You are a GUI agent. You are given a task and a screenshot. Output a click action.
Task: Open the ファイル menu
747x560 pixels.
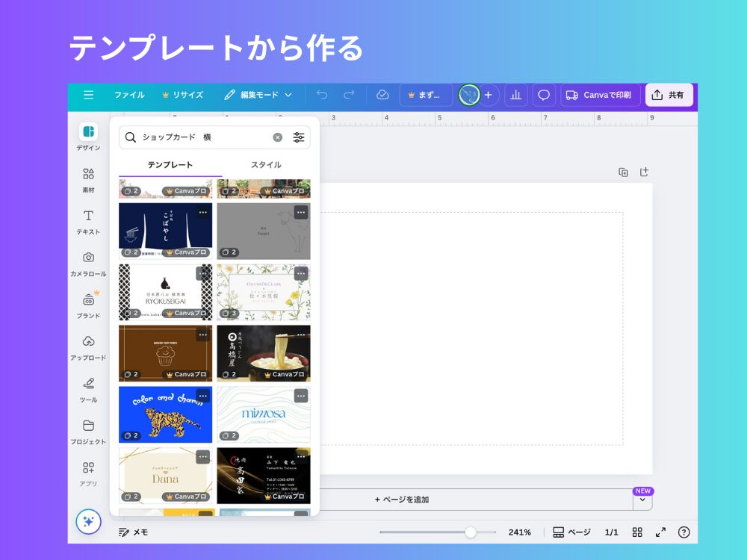[x=130, y=95]
